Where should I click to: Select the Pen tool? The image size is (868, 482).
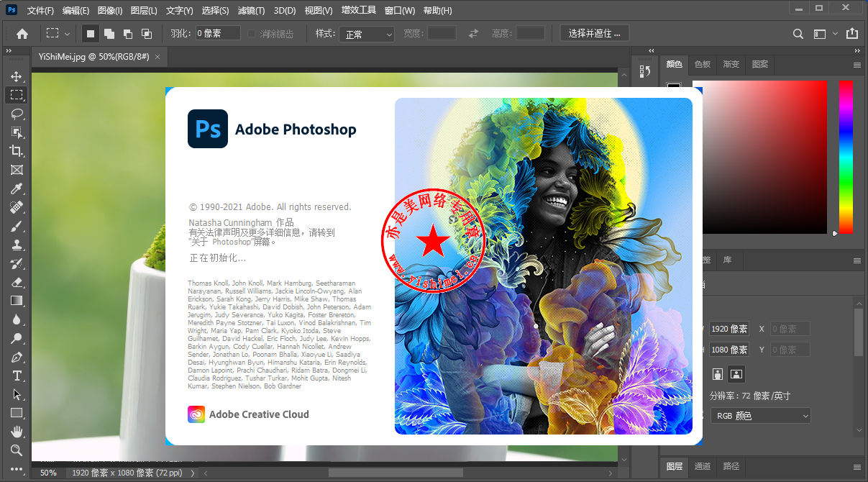click(x=17, y=357)
